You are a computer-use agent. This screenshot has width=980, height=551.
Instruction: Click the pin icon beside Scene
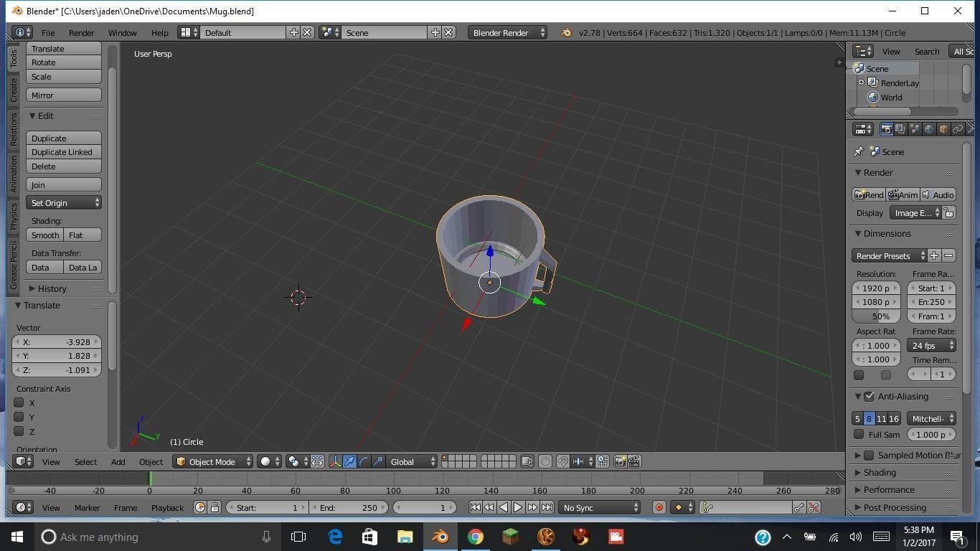click(x=858, y=151)
